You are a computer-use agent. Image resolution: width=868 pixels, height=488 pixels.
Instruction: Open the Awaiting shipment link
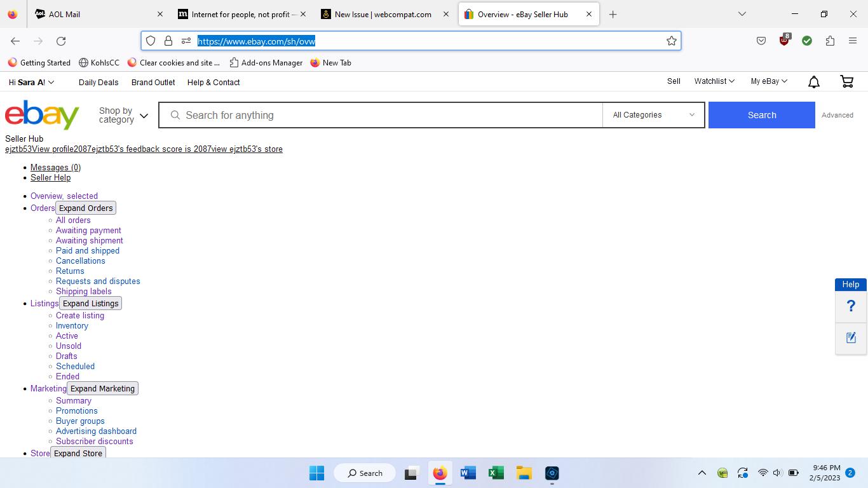(90, 240)
